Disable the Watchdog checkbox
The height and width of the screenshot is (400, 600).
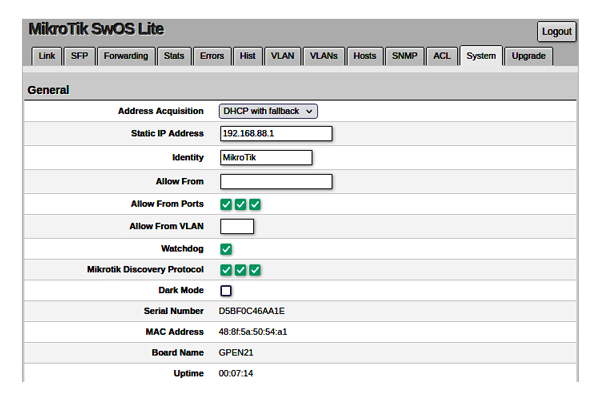tap(226, 249)
